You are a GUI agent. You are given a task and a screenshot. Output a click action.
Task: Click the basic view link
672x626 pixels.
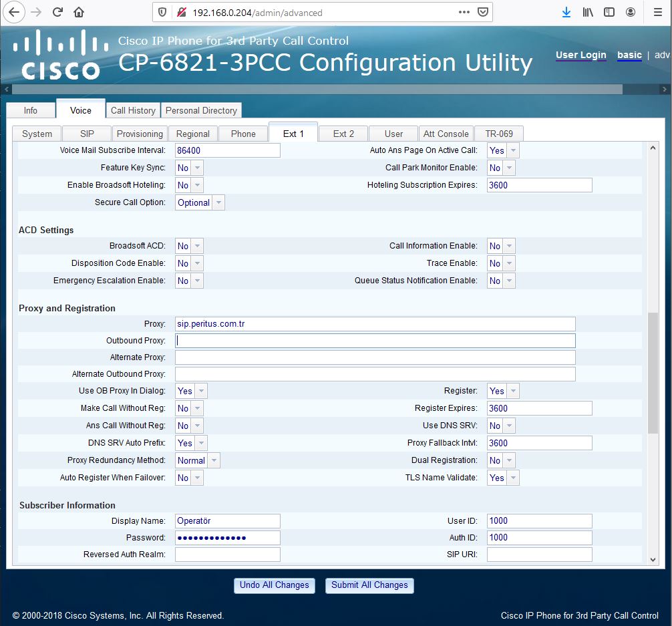(x=629, y=55)
